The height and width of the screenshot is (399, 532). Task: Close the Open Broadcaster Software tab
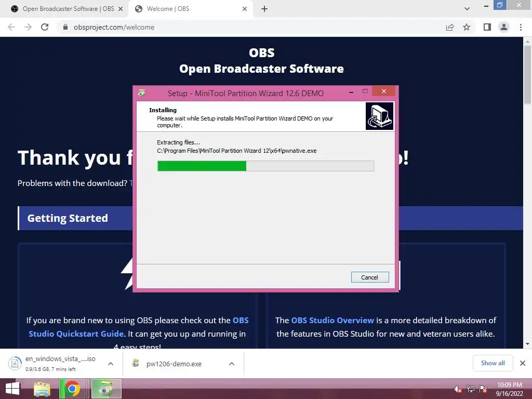pos(121,9)
